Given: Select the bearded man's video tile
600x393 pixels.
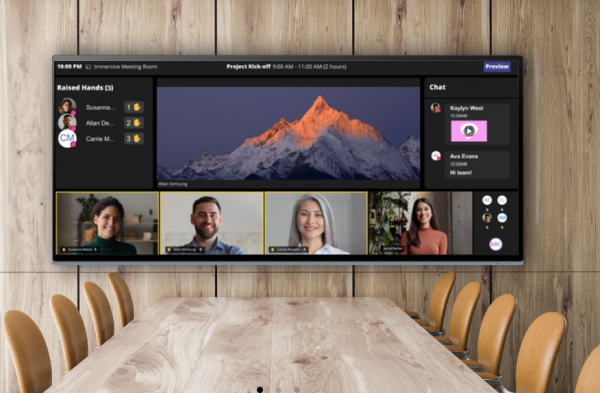Looking at the screenshot, I should pyautogui.click(x=212, y=223).
